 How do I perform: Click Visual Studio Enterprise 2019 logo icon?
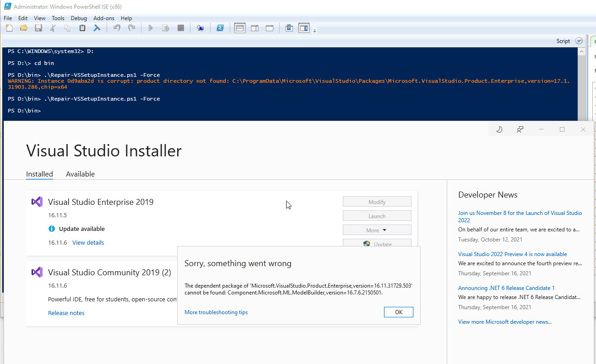pos(37,202)
